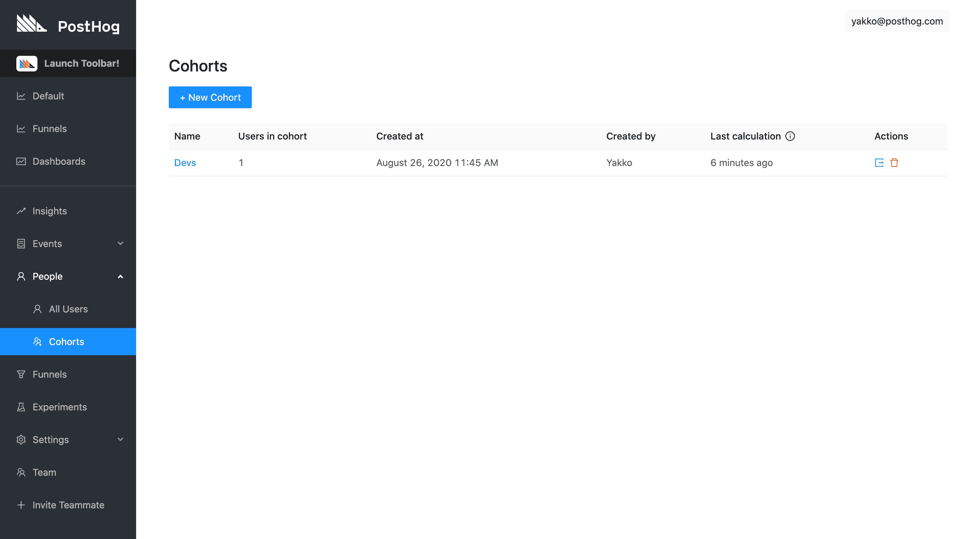Click the export icon for Devs cohort
This screenshot has height=539, width=980.
(x=879, y=163)
